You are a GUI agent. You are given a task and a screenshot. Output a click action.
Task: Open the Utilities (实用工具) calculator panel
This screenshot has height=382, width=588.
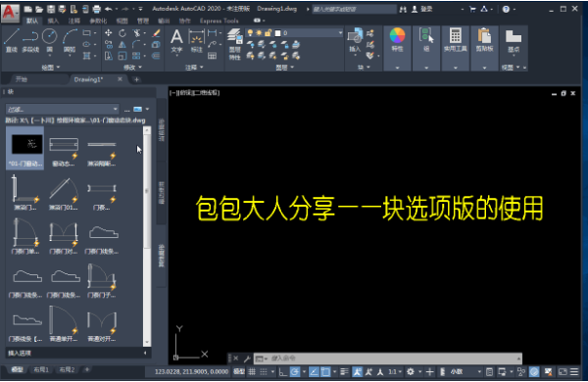click(456, 39)
